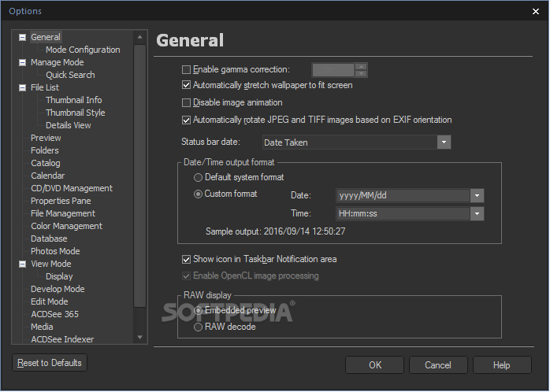Screen dimensions: 550x392
Task: Select Develop Mode in the tree
Action: click(x=58, y=289)
